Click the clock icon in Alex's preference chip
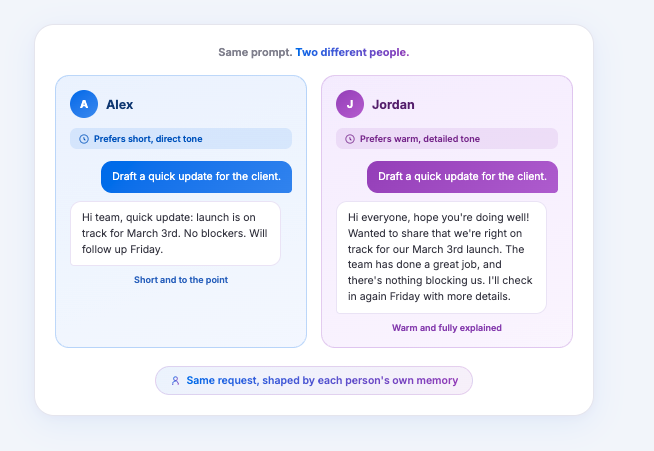The image size is (654, 451). pos(84,139)
